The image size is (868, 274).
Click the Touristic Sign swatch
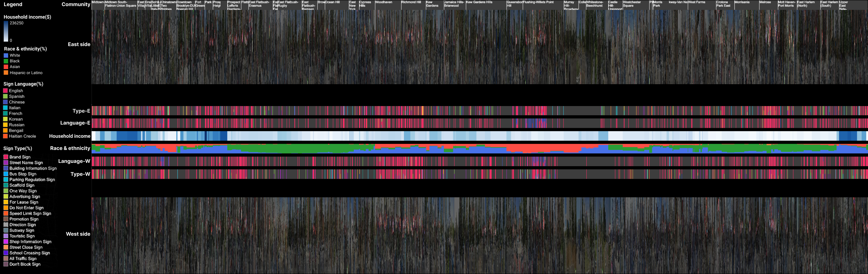point(6,236)
